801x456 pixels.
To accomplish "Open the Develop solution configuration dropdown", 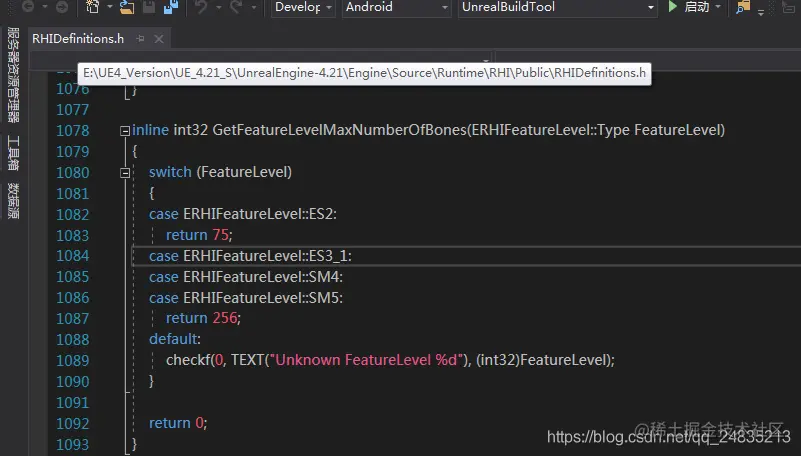I will click(303, 7).
